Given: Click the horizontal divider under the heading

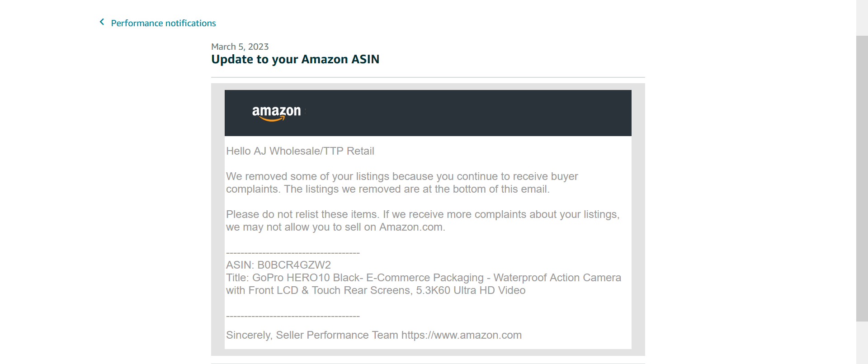Looking at the screenshot, I should (428, 77).
